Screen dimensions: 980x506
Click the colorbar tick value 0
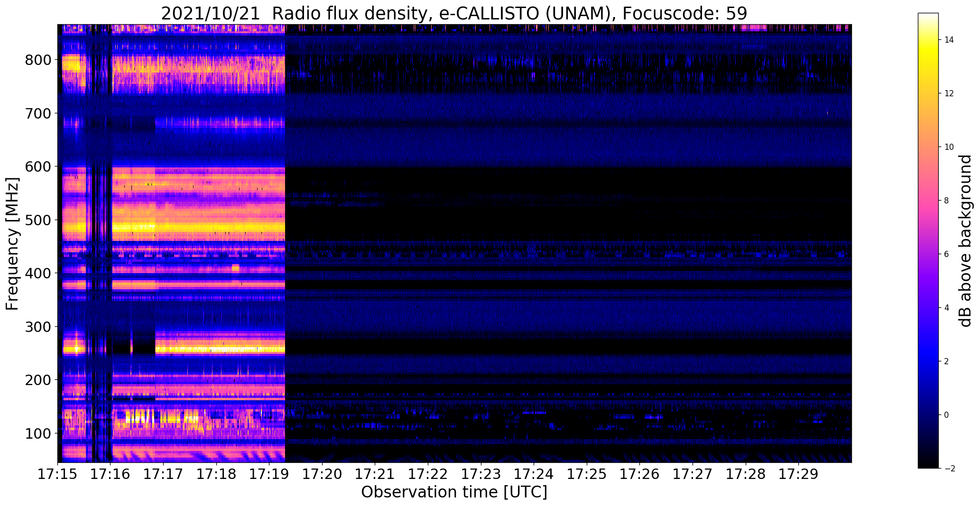947,415
